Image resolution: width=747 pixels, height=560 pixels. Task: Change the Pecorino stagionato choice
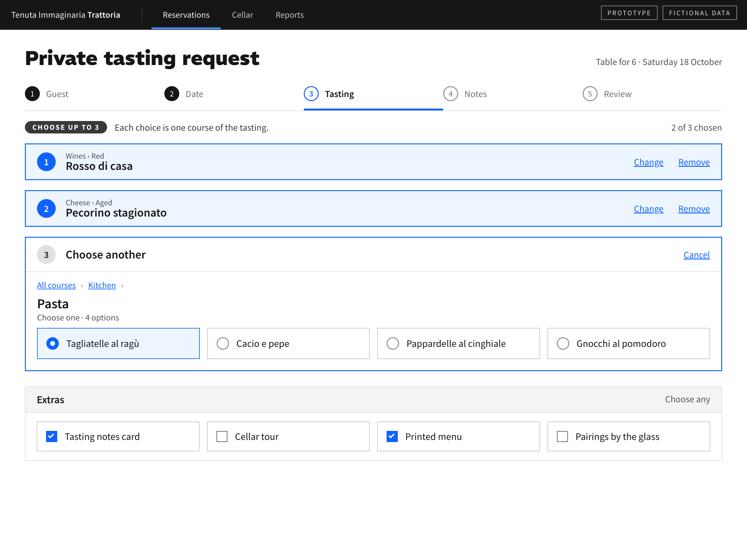[x=648, y=209]
